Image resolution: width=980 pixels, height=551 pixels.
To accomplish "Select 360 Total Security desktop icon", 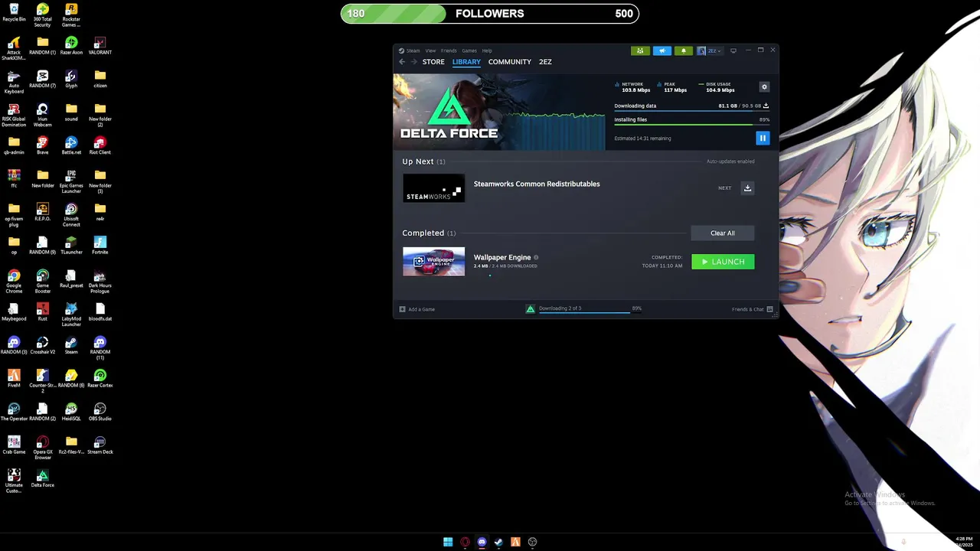I will click(42, 15).
